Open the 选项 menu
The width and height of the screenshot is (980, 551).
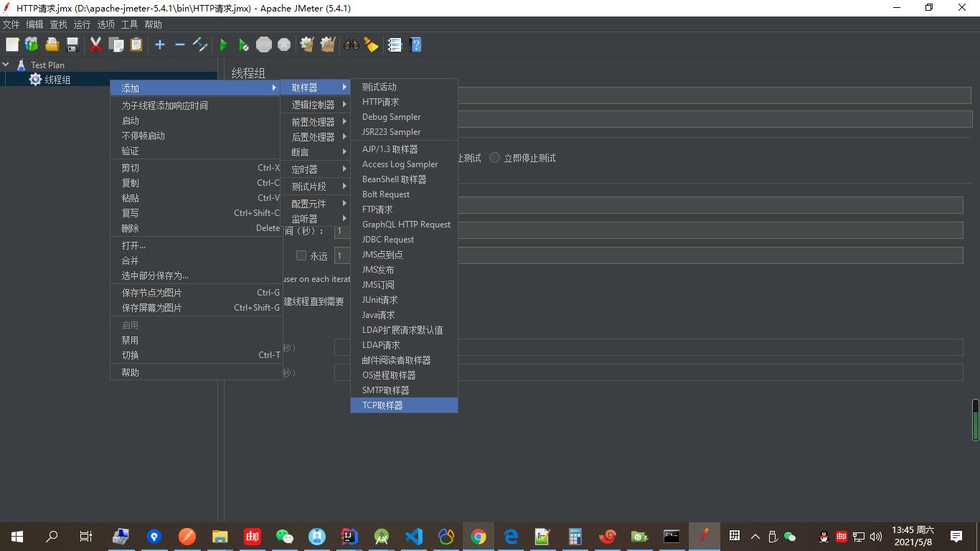point(105,24)
